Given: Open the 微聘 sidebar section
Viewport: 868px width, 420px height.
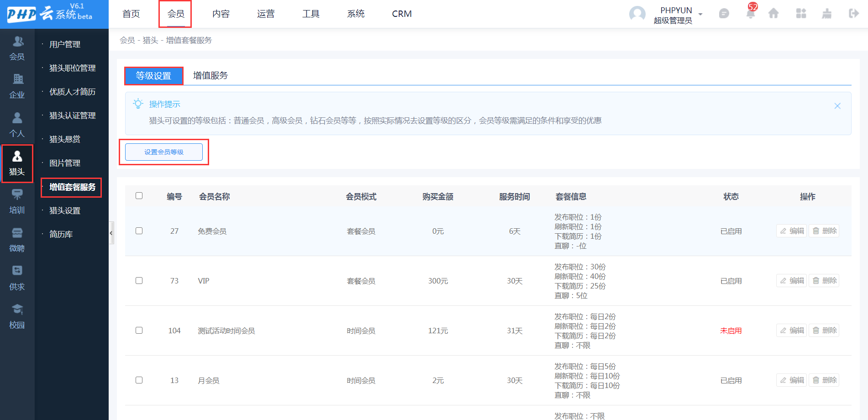Looking at the screenshot, I should coord(17,240).
